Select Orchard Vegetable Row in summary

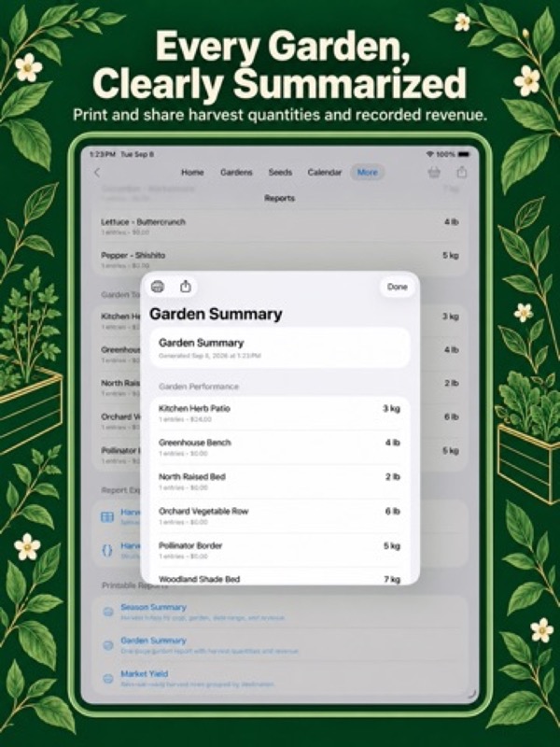point(279,516)
